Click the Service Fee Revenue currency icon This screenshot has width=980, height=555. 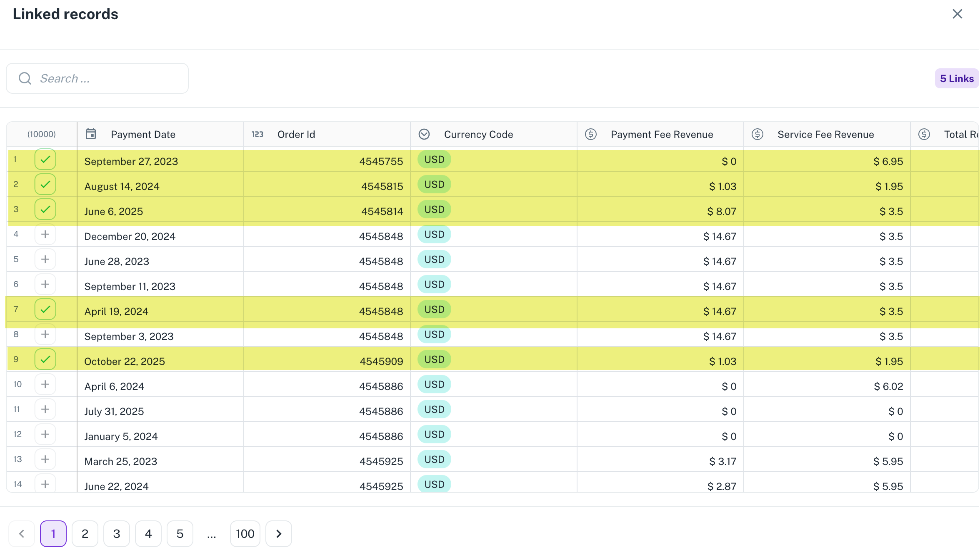(757, 134)
